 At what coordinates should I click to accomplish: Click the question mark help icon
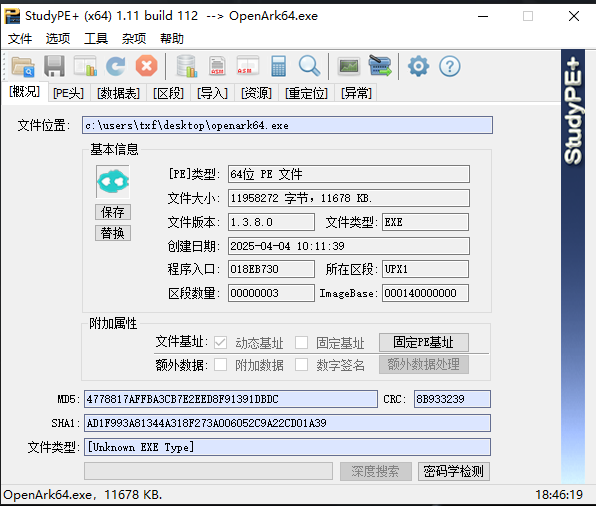pyautogui.click(x=450, y=67)
